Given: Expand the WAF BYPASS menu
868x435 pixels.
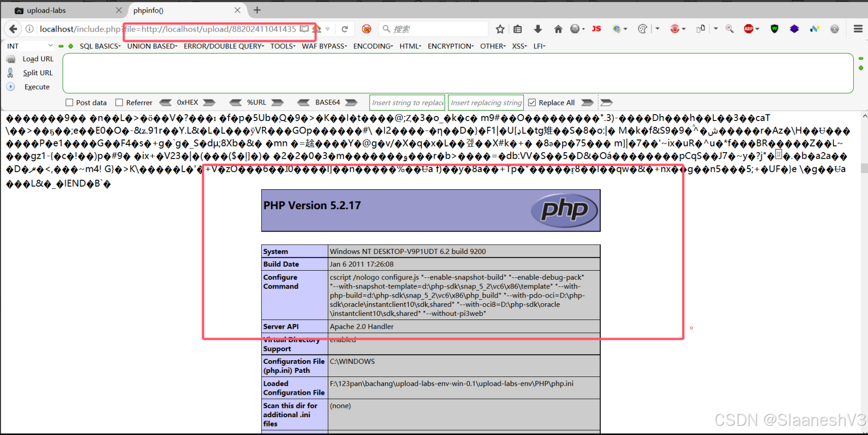Looking at the screenshot, I should pyautogui.click(x=324, y=46).
